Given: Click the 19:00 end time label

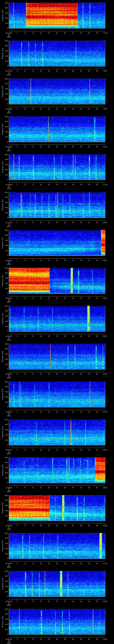Looking at the screenshot, I should pos(105,109).
